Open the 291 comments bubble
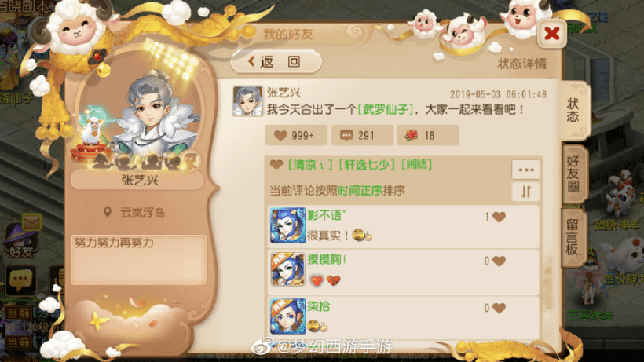 click(362, 135)
